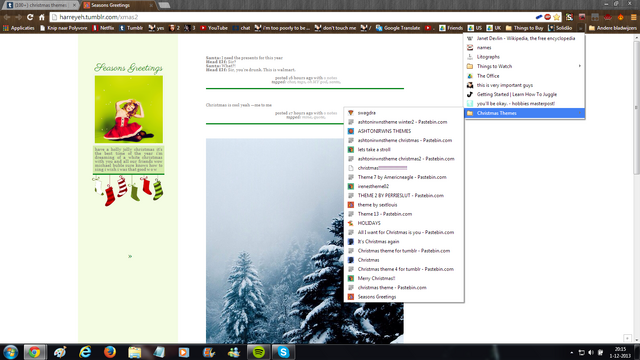Open the snowy forest photo post
Screen dimensions: 640x360
pos(304,241)
